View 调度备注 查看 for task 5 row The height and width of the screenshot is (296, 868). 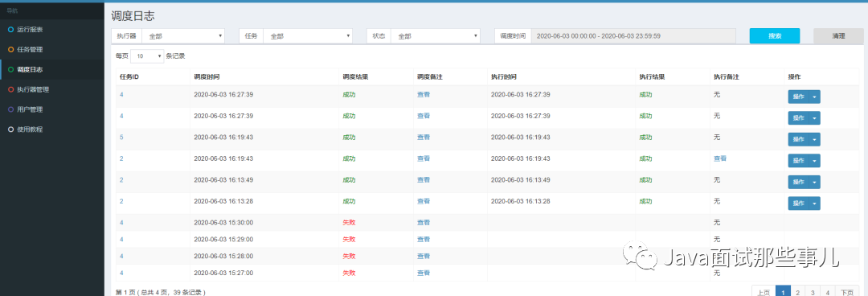point(424,137)
